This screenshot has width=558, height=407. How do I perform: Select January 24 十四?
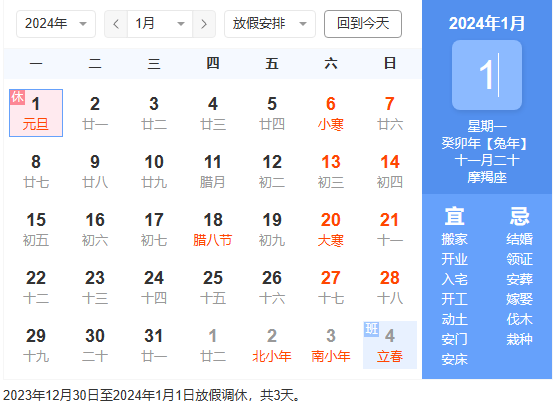click(x=154, y=287)
